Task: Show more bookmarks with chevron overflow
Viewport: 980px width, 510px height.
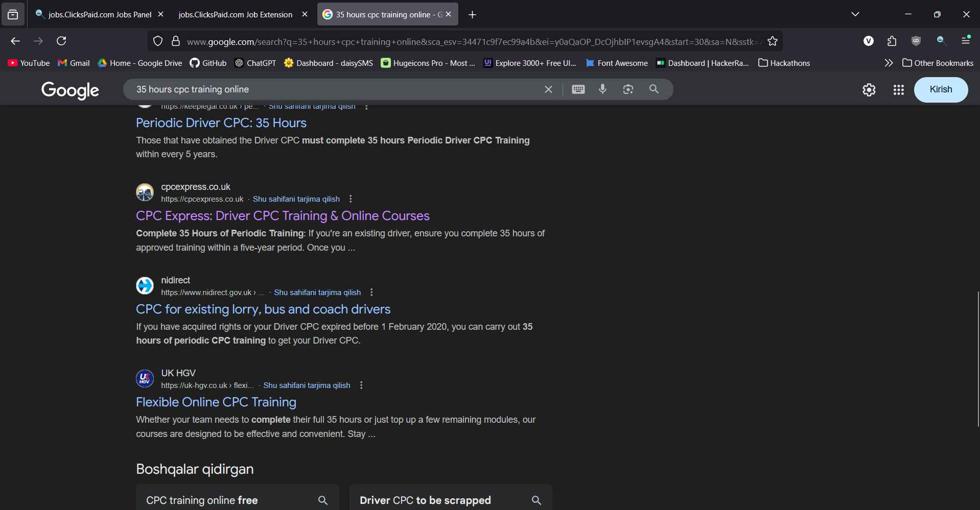Action: tap(889, 63)
